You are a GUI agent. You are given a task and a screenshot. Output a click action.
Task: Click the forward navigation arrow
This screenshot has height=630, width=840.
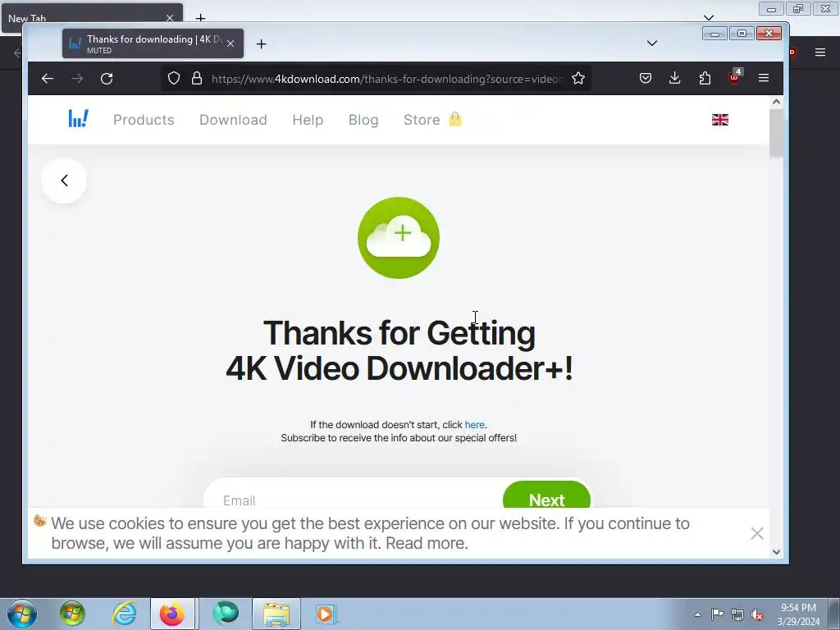(x=77, y=79)
